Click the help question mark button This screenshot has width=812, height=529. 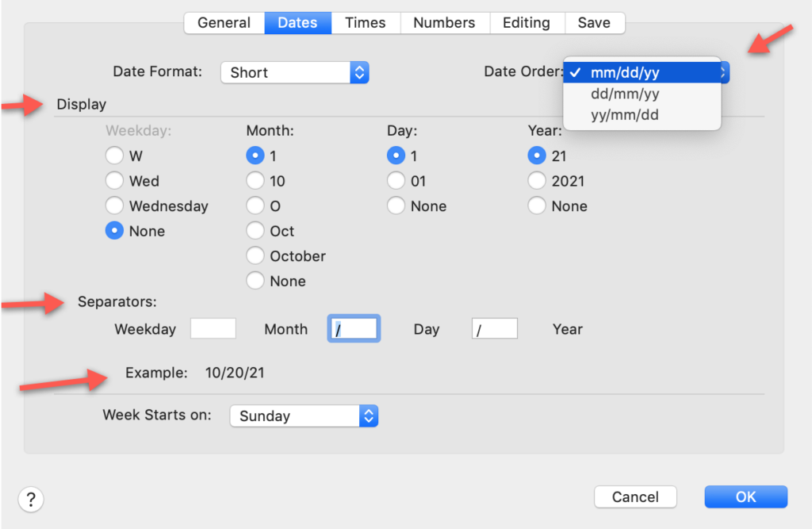[30, 500]
